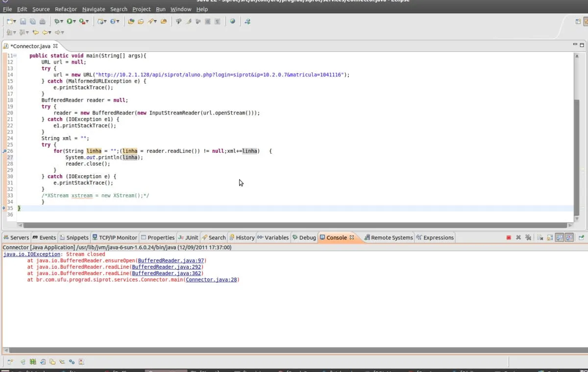Follow the Connector.java:28 stack trace link
The image size is (588, 372).
(x=211, y=280)
